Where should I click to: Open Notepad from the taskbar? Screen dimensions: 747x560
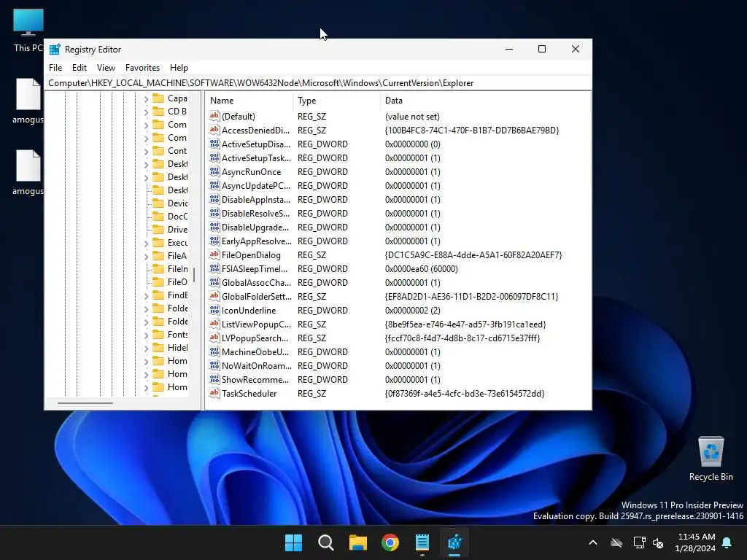click(422, 542)
